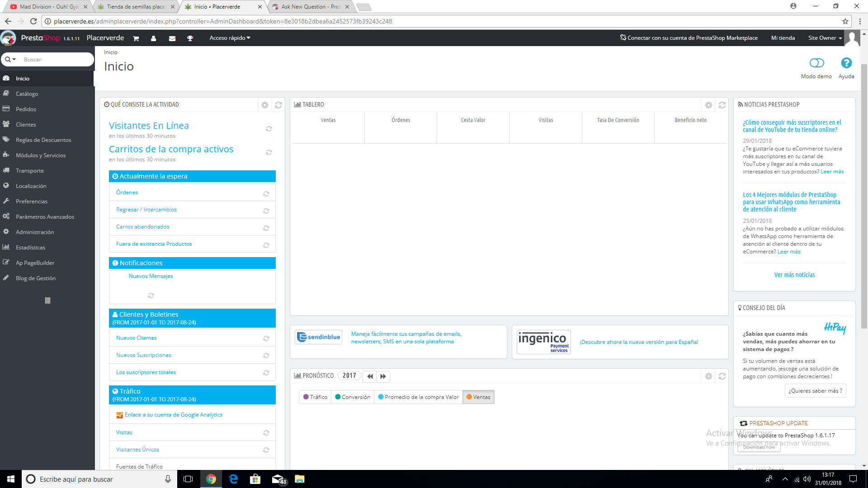Open Google Chrome in the taskbar
Viewport: 868px width, 488px height.
pos(211,479)
